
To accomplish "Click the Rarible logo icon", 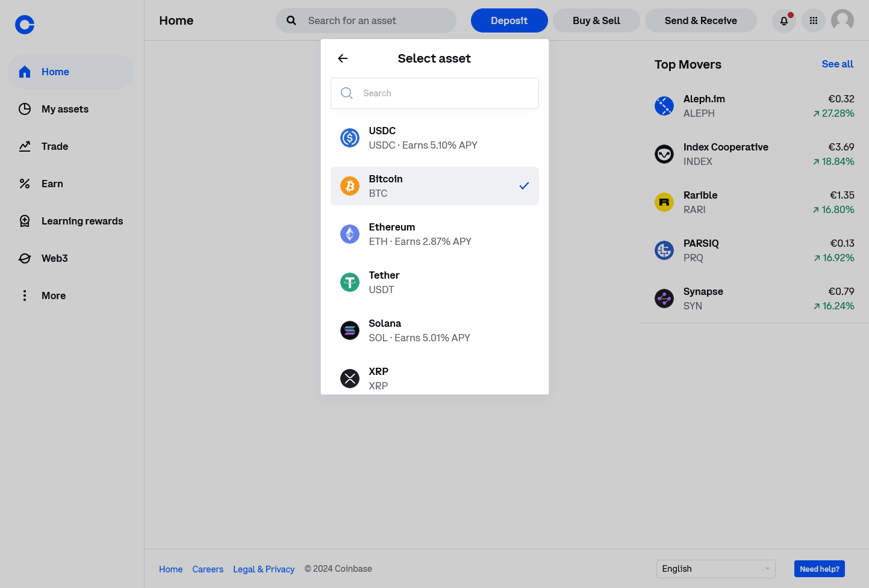I will (664, 202).
